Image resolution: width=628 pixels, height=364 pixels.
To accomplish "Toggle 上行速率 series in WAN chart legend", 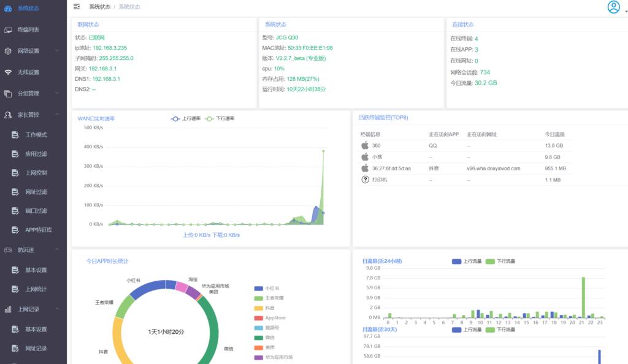I will click(184, 118).
